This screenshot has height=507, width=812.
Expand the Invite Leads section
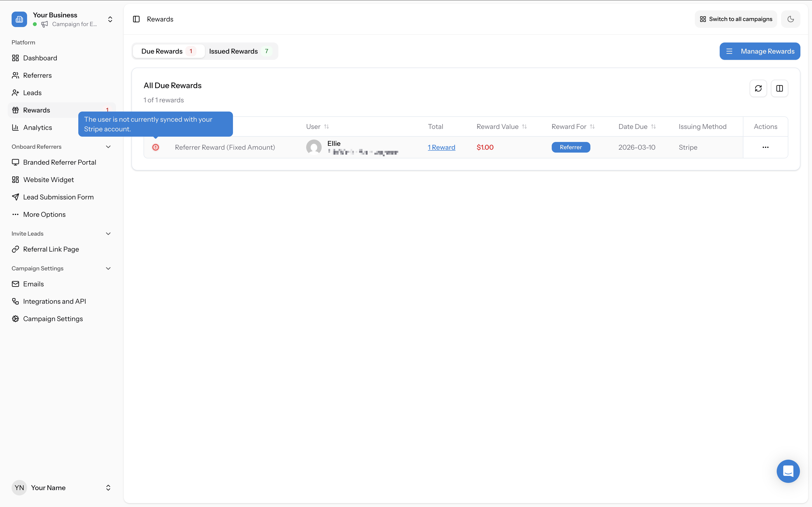(108, 233)
